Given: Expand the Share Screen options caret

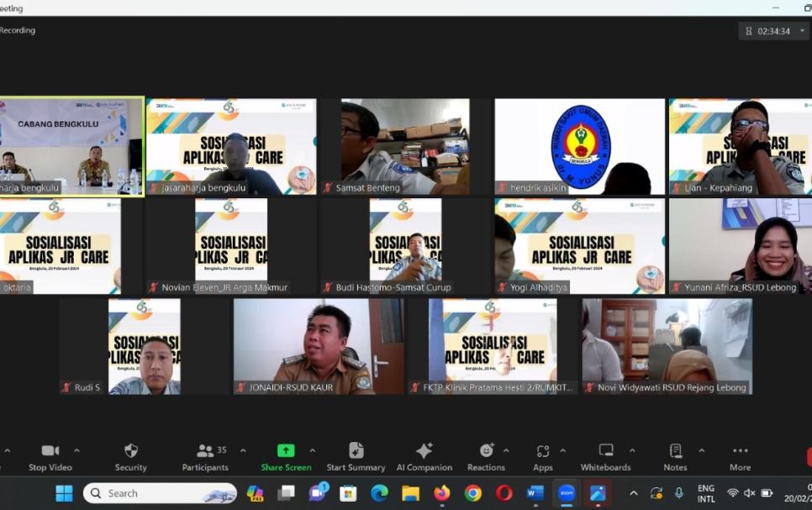Looking at the screenshot, I should [x=312, y=450].
